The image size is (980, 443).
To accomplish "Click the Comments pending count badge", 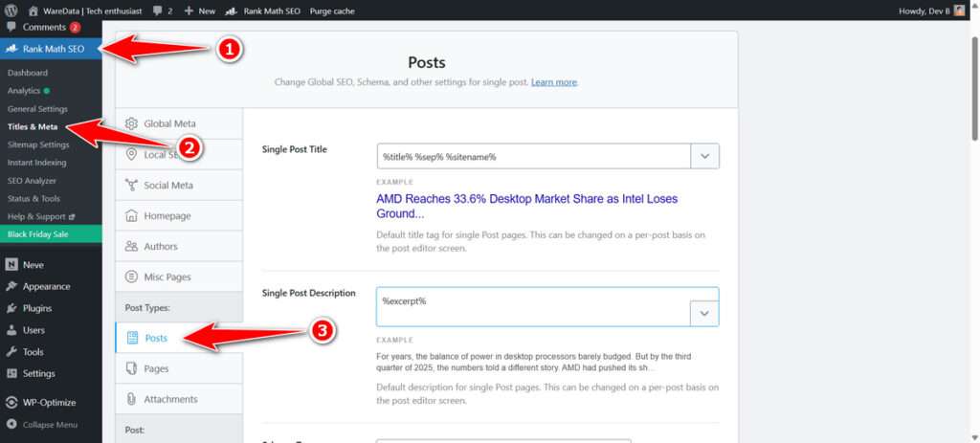I will pos(75,27).
